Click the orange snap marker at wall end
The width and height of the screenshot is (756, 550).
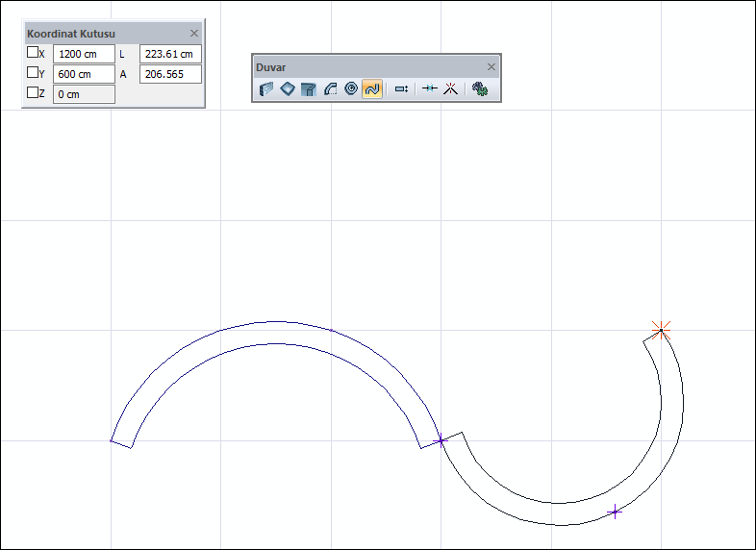tap(661, 330)
